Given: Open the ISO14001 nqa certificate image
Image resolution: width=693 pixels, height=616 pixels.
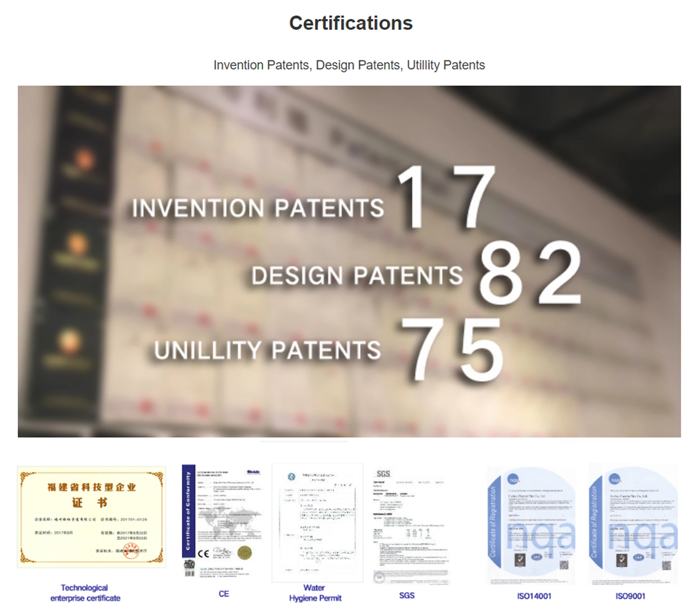Looking at the screenshot, I should [531, 525].
